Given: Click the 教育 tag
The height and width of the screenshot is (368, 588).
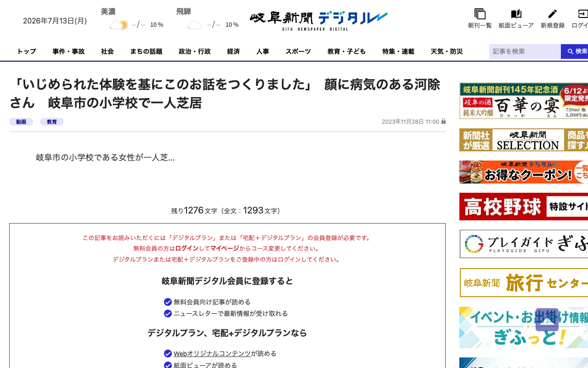Looking at the screenshot, I should [x=52, y=122].
